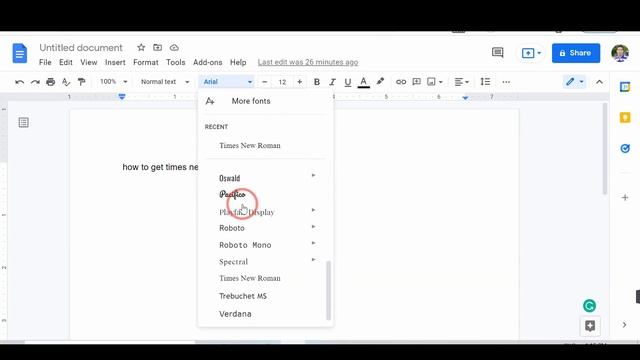Select Times New Roman in the main font list
640x360 pixels.
tap(250, 278)
